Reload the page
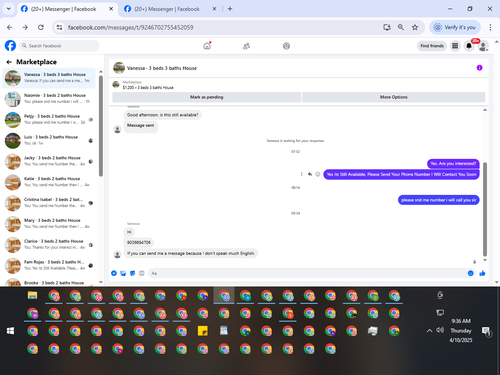The width and height of the screenshot is (500, 375). pyautogui.click(x=41, y=27)
